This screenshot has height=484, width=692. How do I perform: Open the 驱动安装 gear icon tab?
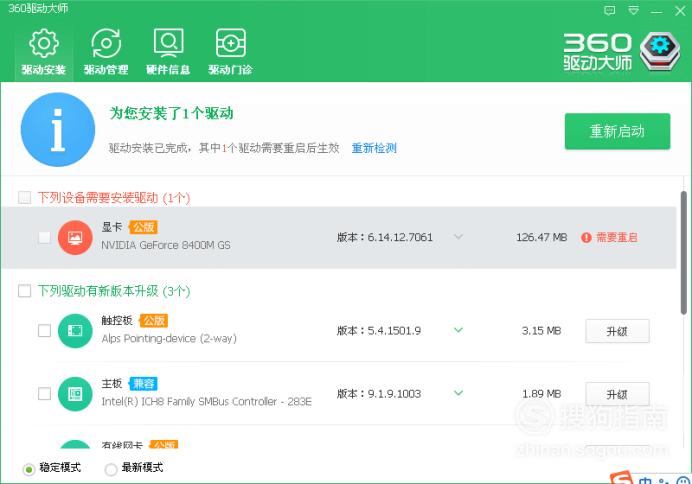pyautogui.click(x=44, y=52)
